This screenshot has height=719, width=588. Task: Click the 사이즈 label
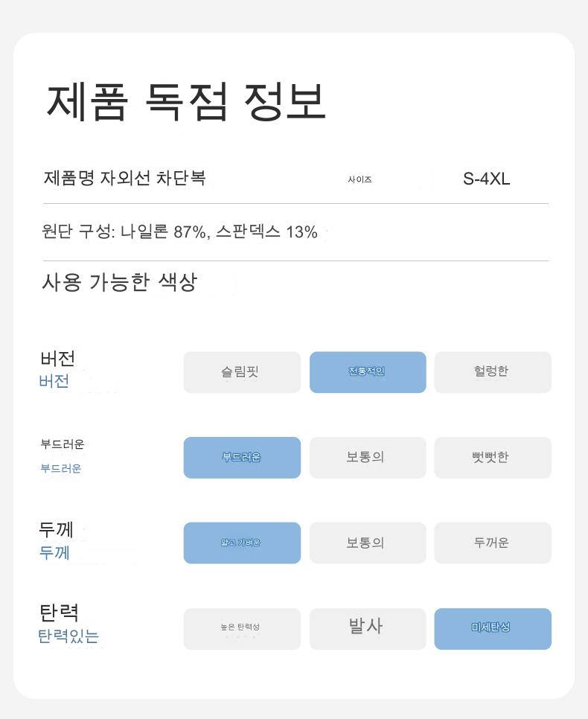[x=359, y=179]
